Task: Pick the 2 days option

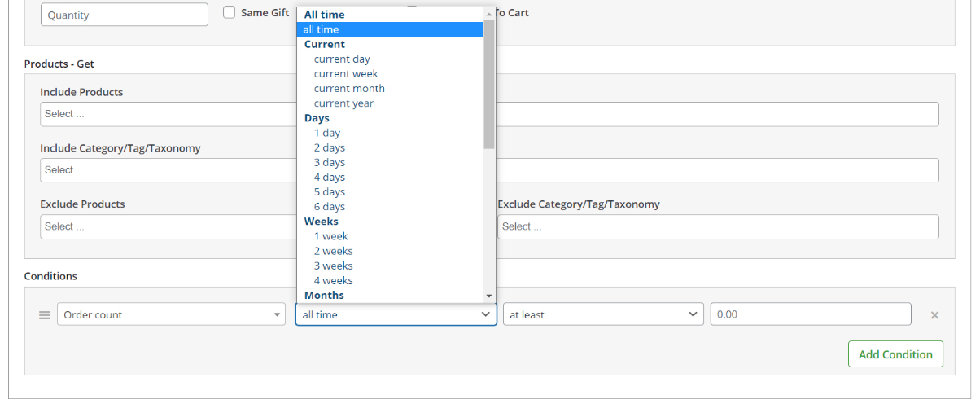Action: pyautogui.click(x=390, y=147)
